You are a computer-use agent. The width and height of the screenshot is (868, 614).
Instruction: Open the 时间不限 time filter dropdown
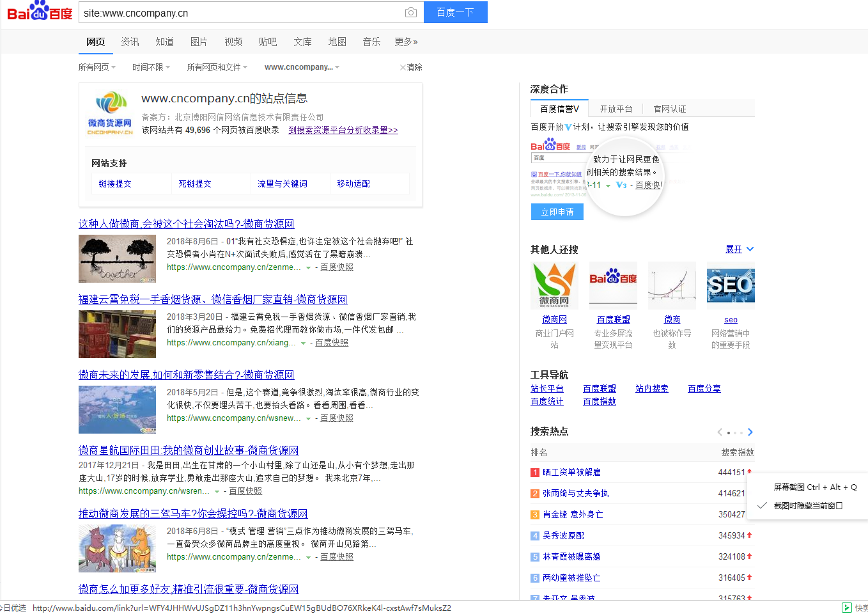click(x=151, y=67)
